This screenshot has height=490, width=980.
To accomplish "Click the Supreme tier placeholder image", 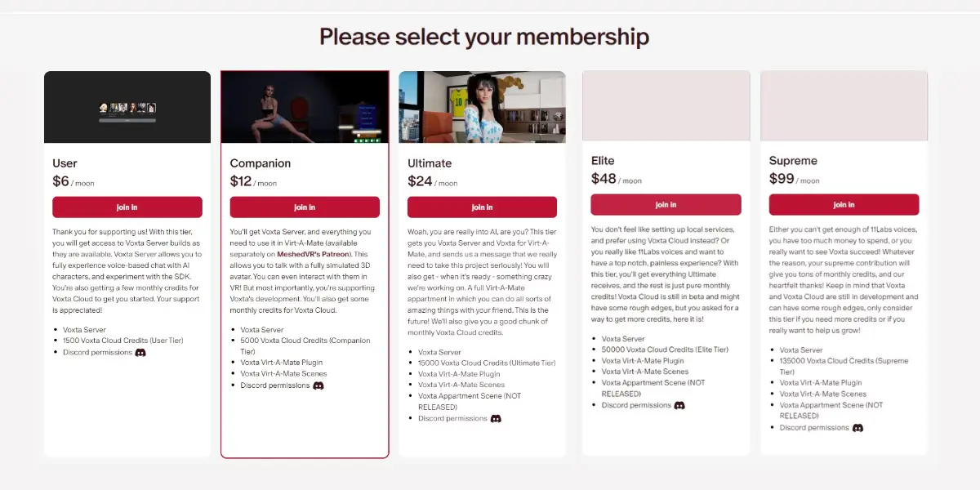I will click(844, 106).
